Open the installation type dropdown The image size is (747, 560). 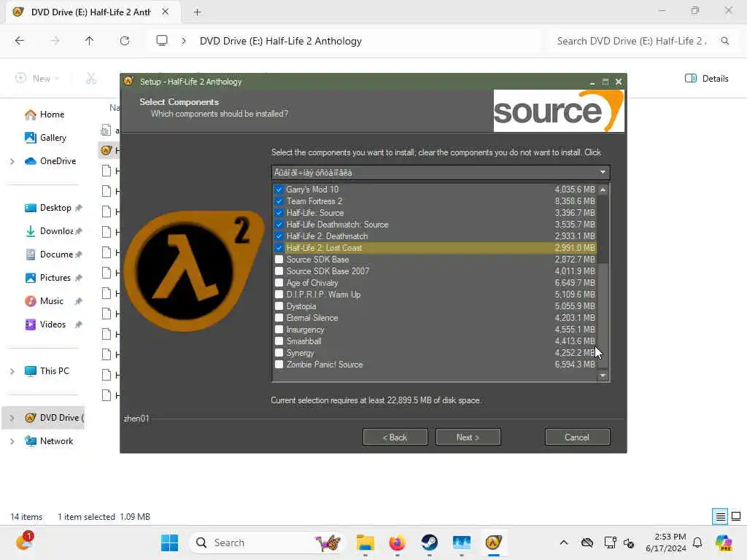tap(441, 172)
